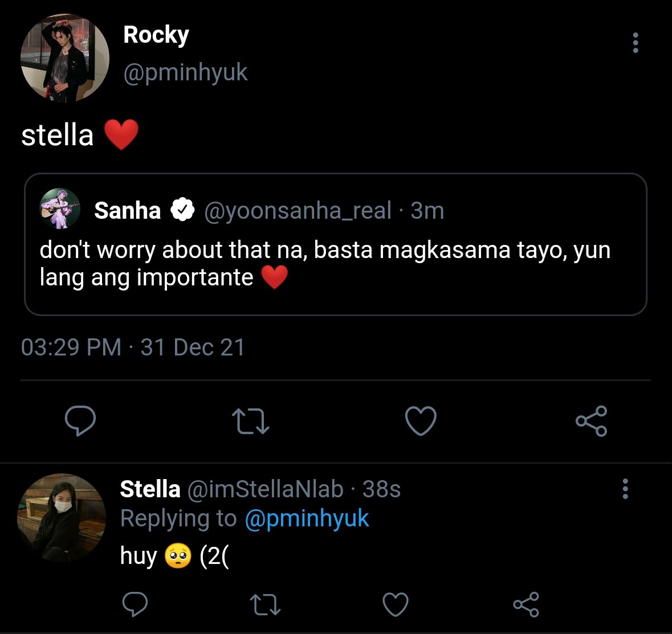
Task: Share Stella's reply tweet
Action: pyautogui.click(x=526, y=604)
